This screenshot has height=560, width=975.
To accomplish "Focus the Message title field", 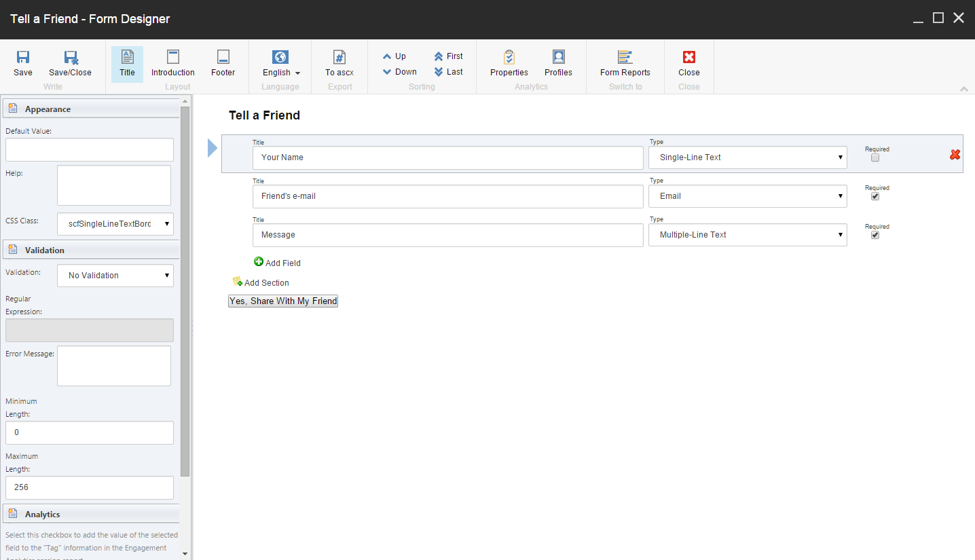I will pyautogui.click(x=447, y=235).
